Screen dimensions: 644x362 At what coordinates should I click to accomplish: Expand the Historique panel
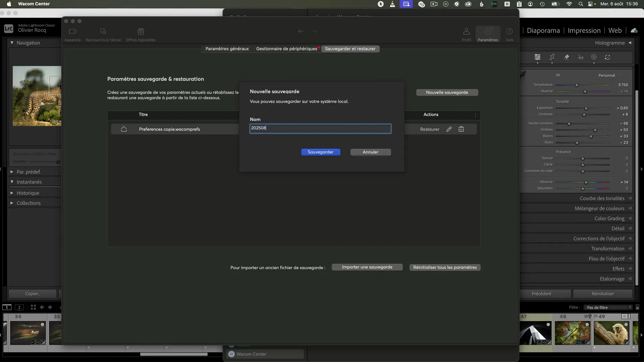tap(12, 193)
